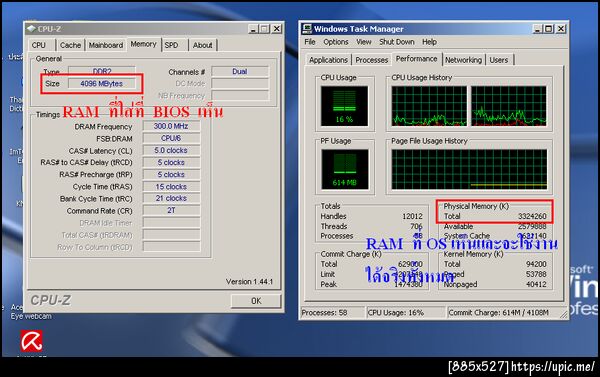Click the Bank Cycle Time value 21 clocks
The width and height of the screenshot is (600, 377).
pyautogui.click(x=171, y=198)
